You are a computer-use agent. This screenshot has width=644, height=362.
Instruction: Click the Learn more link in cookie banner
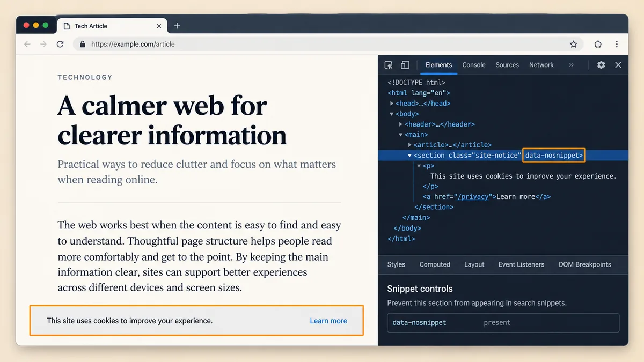point(328,321)
